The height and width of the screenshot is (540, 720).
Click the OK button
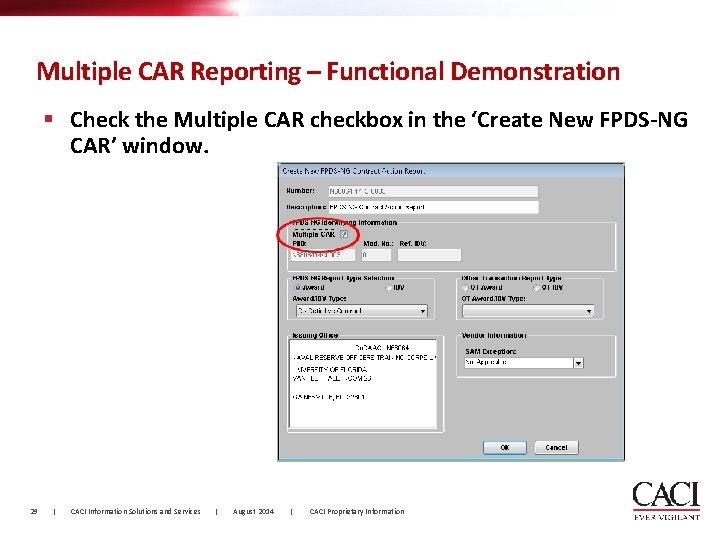tap(505, 447)
